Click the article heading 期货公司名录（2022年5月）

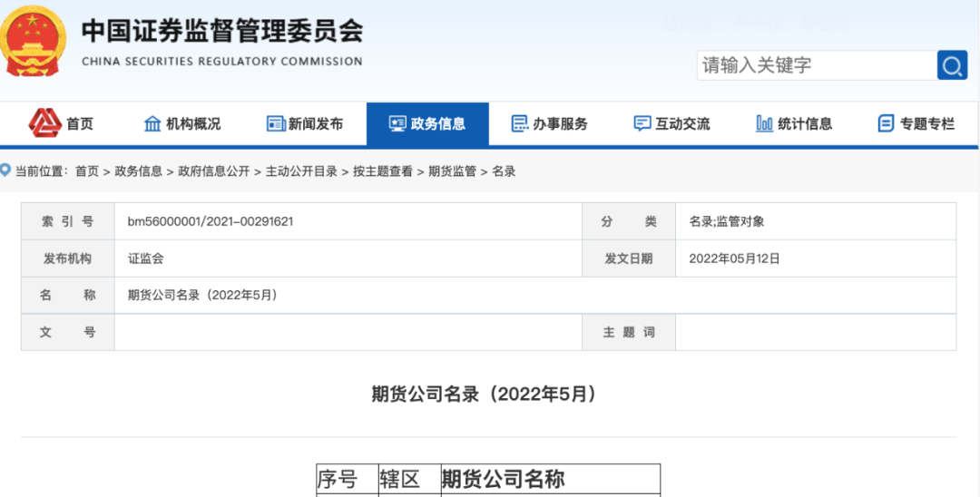(x=485, y=394)
